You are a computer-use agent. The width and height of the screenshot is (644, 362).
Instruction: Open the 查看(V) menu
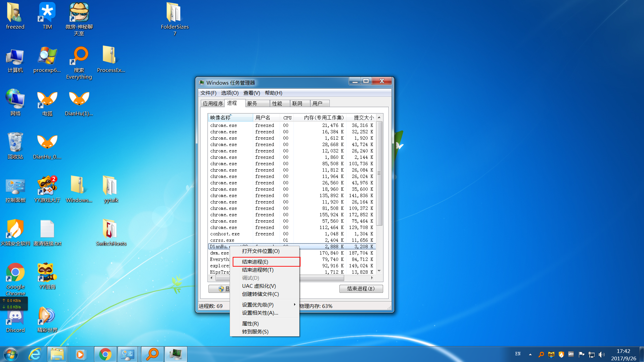click(x=252, y=93)
